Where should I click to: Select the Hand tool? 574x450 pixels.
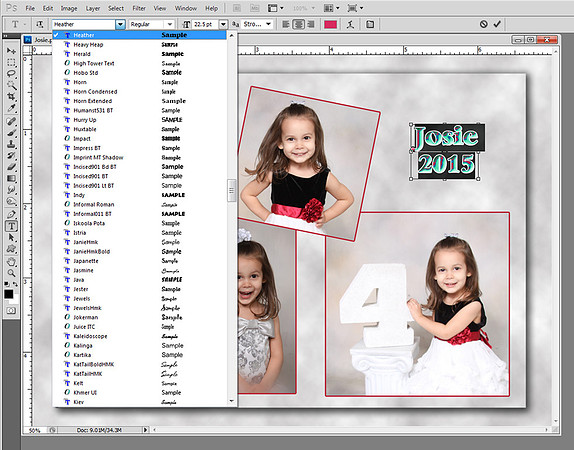(11, 262)
